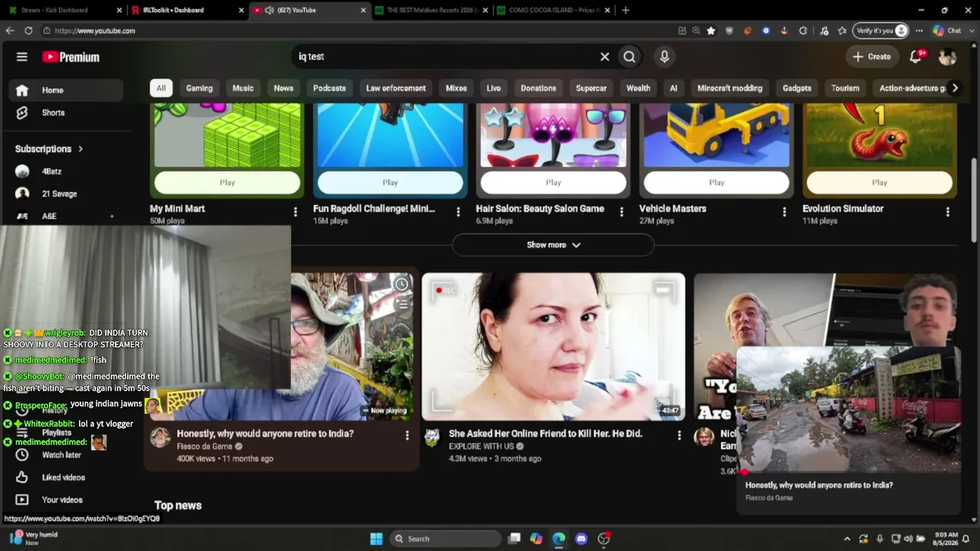Select the Supercar filter chip
Screen dimensions: 980x551
pyautogui.click(x=591, y=88)
